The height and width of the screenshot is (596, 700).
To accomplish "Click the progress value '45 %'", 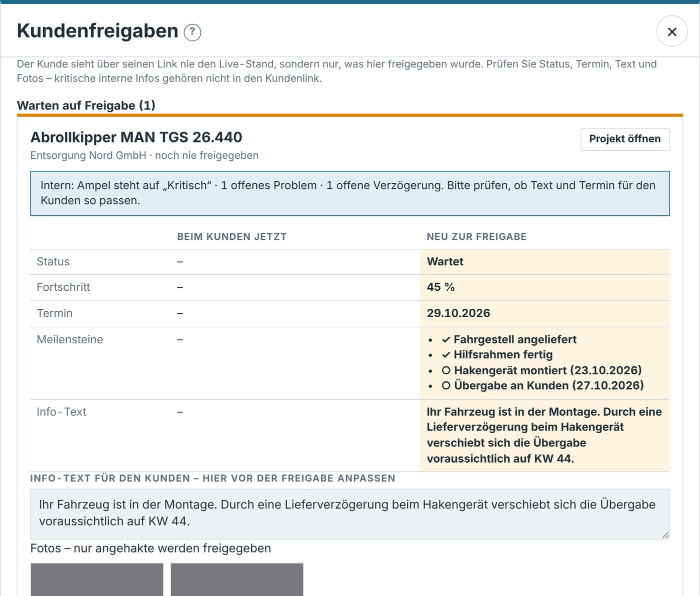I will coord(440,287).
